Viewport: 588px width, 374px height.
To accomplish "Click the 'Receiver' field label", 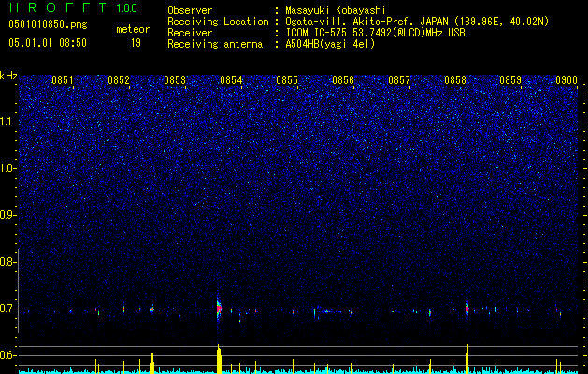I will [190, 33].
